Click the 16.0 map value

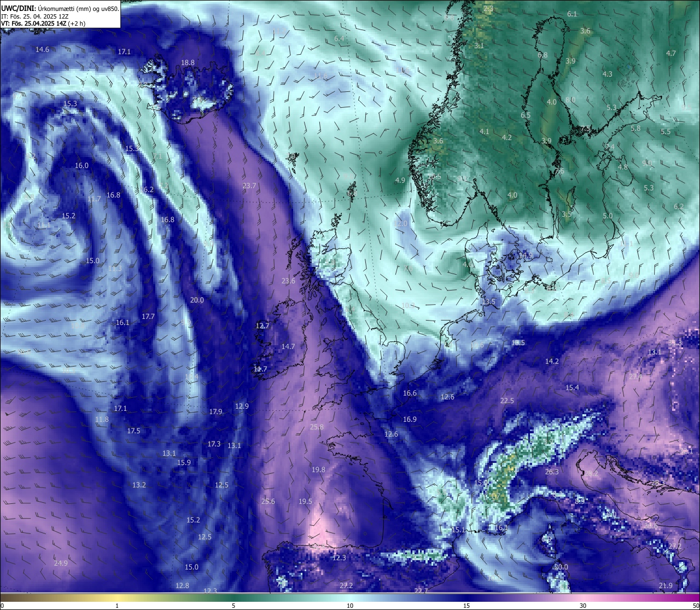coord(81,165)
